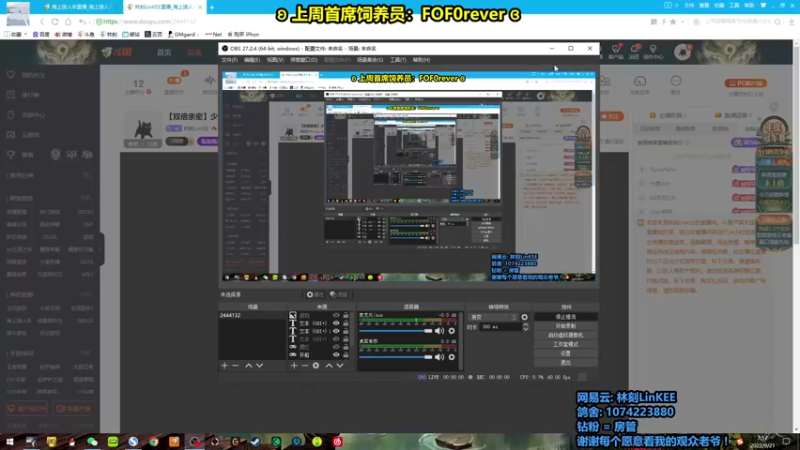The image size is (800, 450).
Task: Toggle visibility of first image source
Action: (x=336, y=315)
